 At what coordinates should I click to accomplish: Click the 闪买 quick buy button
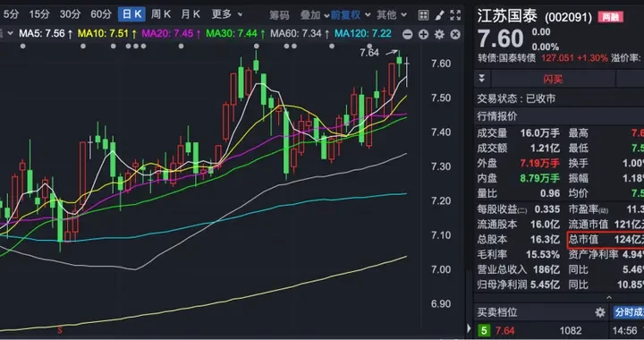(x=554, y=79)
